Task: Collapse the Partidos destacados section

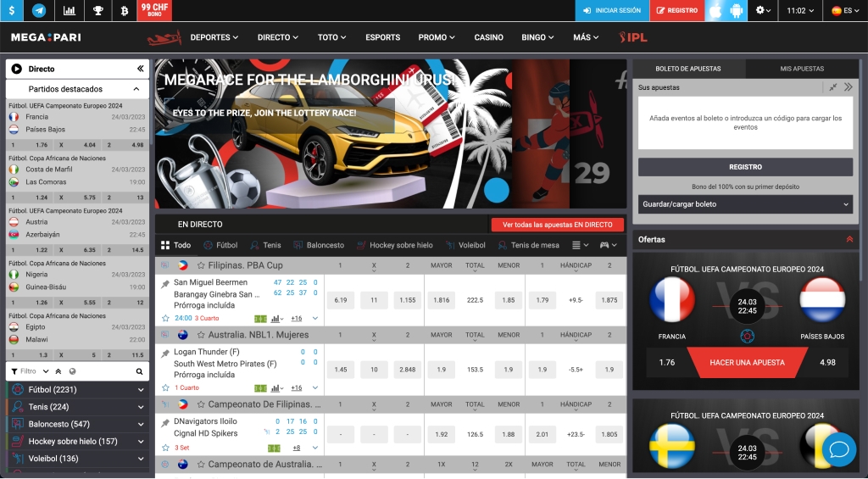Action: coord(136,89)
